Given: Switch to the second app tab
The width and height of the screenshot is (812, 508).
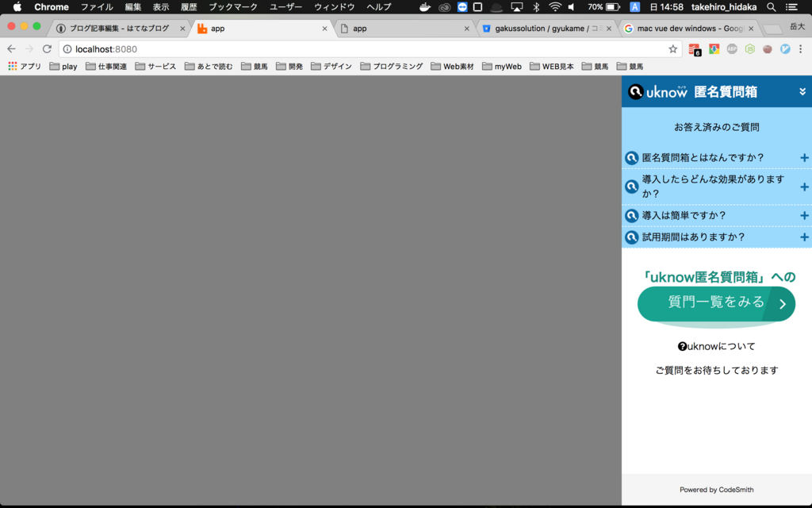Looking at the screenshot, I should 405,29.
